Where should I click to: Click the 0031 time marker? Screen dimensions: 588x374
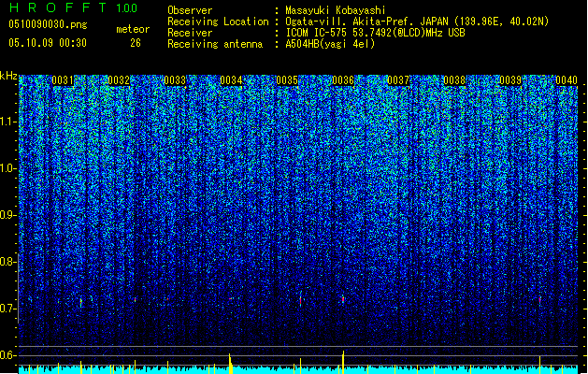point(63,80)
